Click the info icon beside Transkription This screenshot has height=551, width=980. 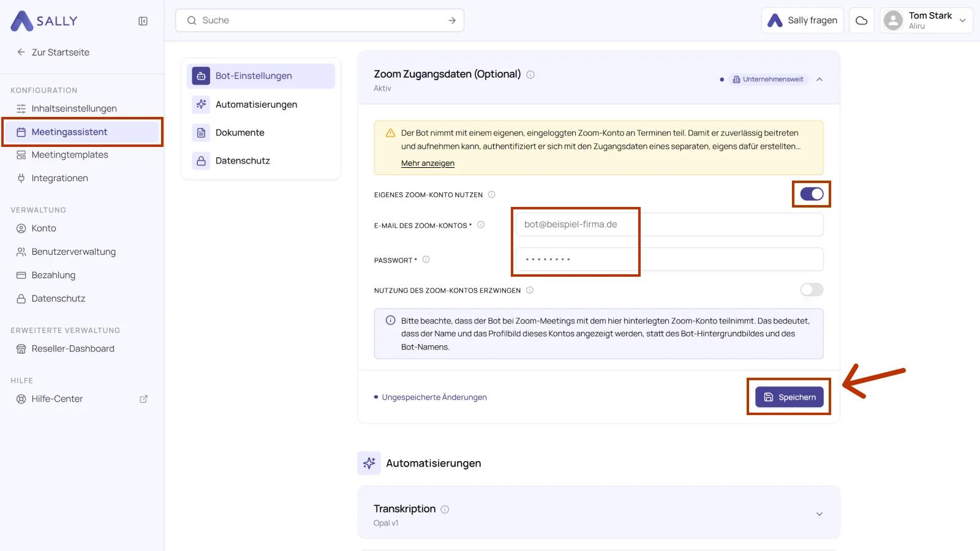(445, 509)
